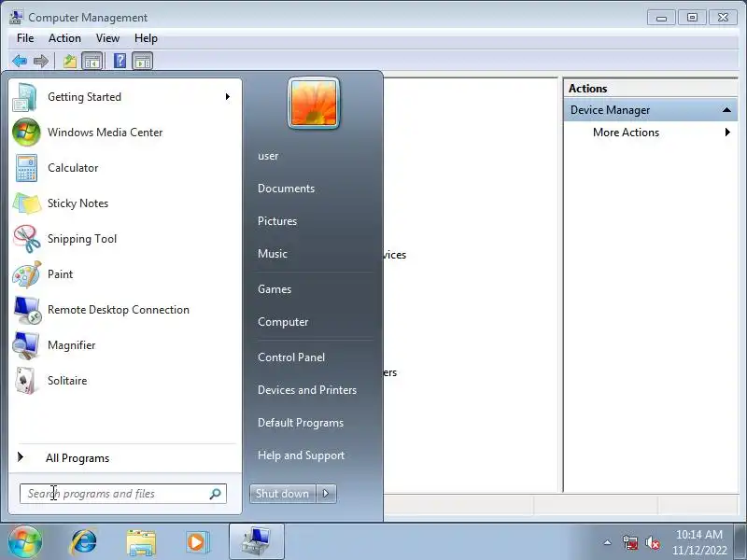
Task: Click Computer Management taskbar button
Action: (x=256, y=541)
